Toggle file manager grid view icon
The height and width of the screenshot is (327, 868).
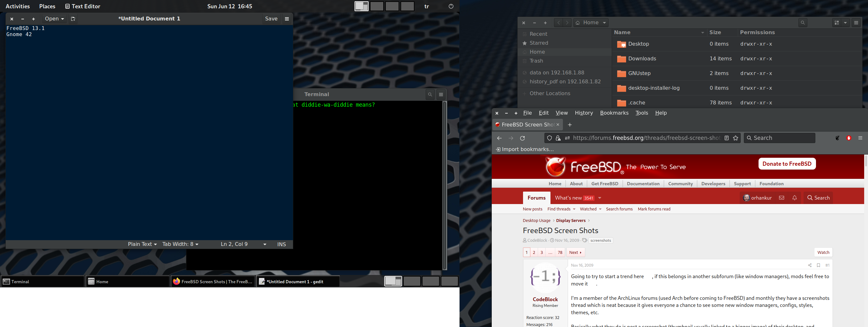coord(836,23)
